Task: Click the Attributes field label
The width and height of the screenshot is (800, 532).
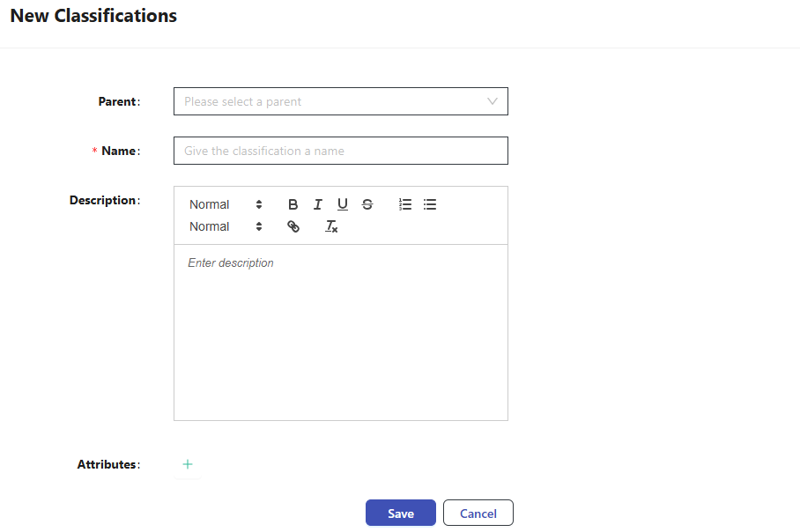Action: click(x=107, y=464)
